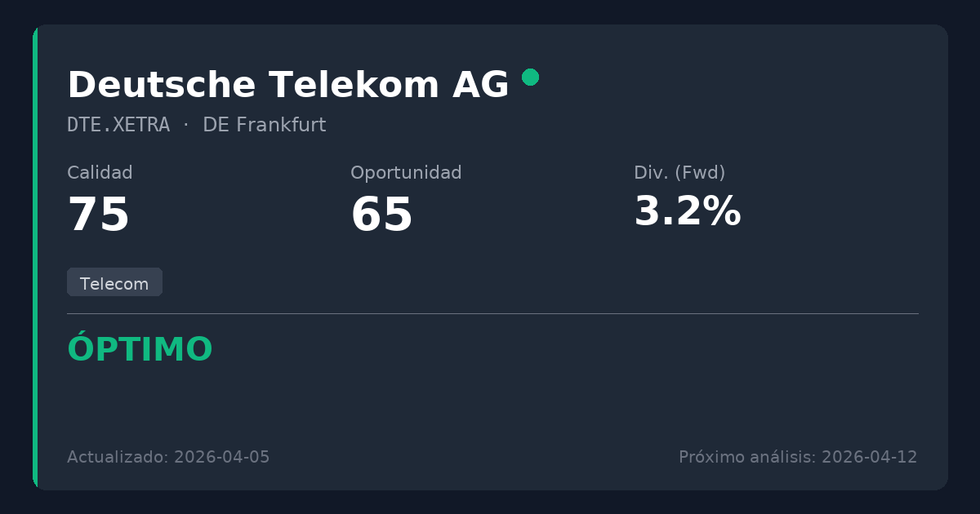This screenshot has width=980, height=514.
Task: Click the Calidad label
Action: click(x=100, y=173)
